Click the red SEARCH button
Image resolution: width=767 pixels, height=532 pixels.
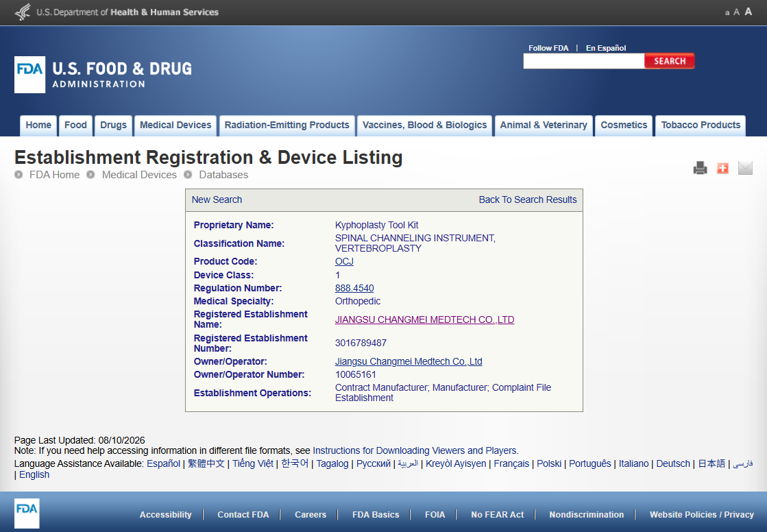tap(670, 61)
